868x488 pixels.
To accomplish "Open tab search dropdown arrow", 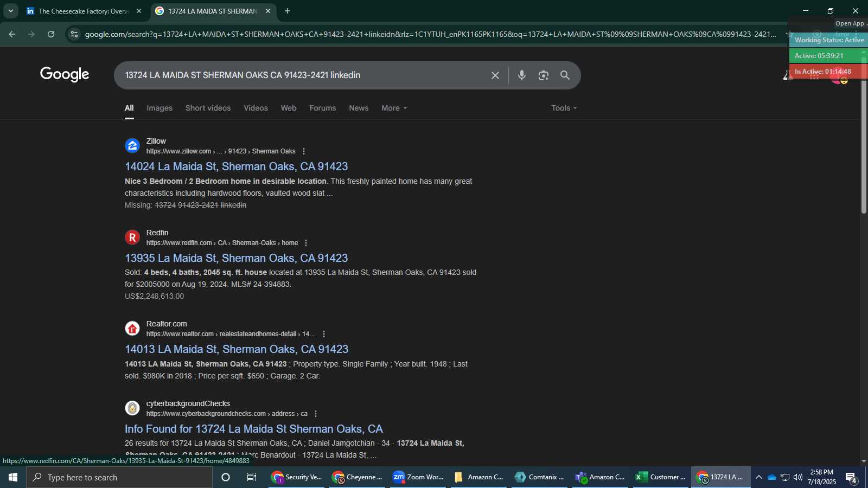I will point(10,11).
